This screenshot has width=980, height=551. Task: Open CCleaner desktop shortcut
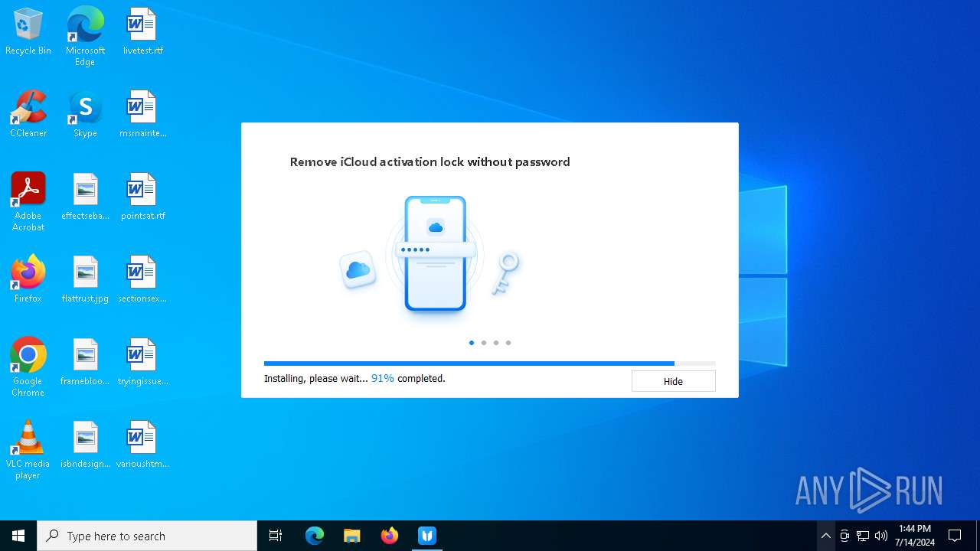pyautogui.click(x=28, y=114)
